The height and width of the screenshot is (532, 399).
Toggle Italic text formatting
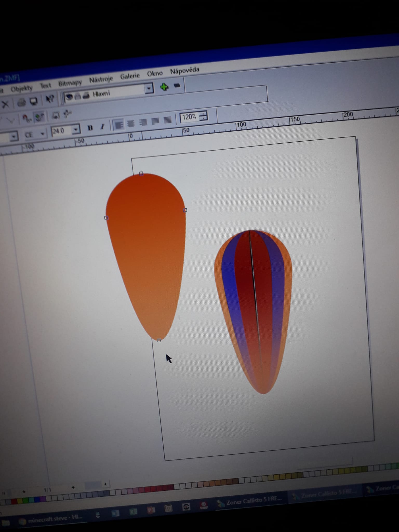[102, 127]
